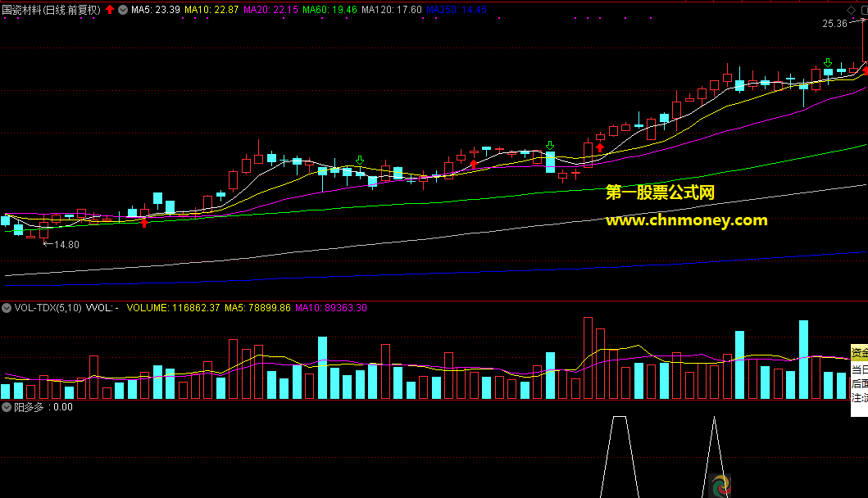Click circular logo icon at bottom of indicator pane

click(x=720, y=486)
